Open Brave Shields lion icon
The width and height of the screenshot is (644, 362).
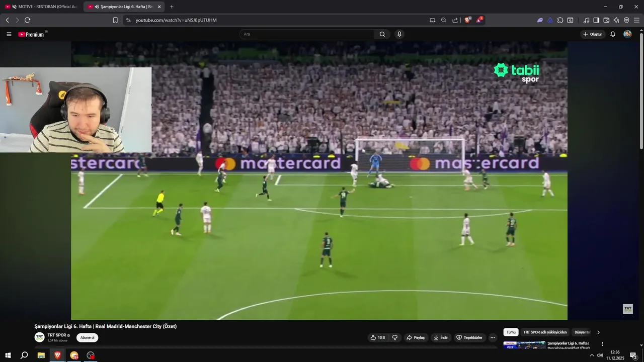pos(467,20)
